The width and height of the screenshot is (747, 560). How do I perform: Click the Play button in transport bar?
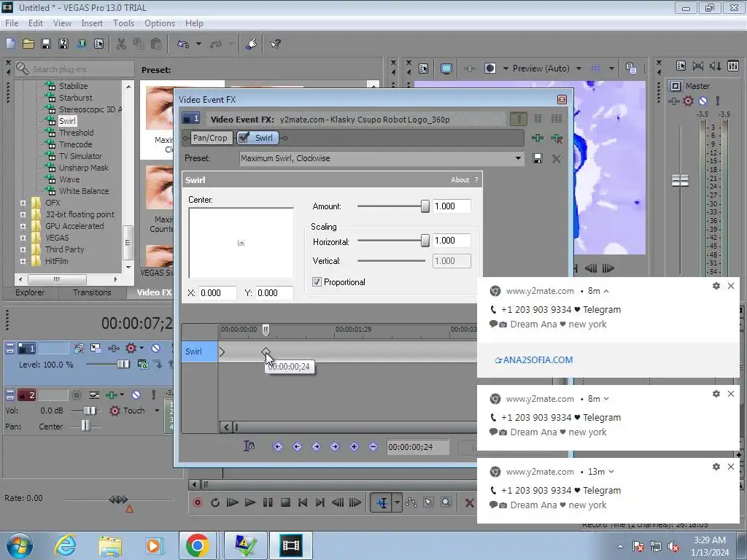coord(249,502)
